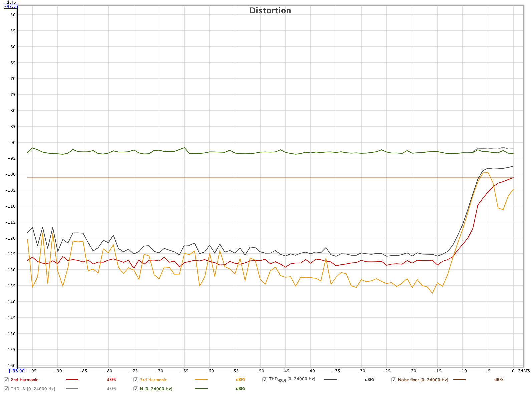Screen dimensions: 532x394
Task: Click the dBFS unit next to 3rd Harmonic
Action: coord(241,380)
